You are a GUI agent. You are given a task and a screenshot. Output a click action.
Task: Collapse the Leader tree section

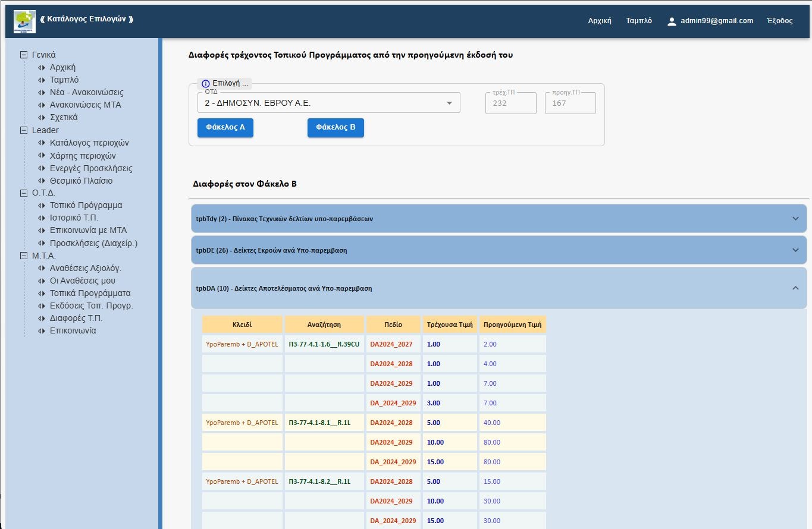24,130
